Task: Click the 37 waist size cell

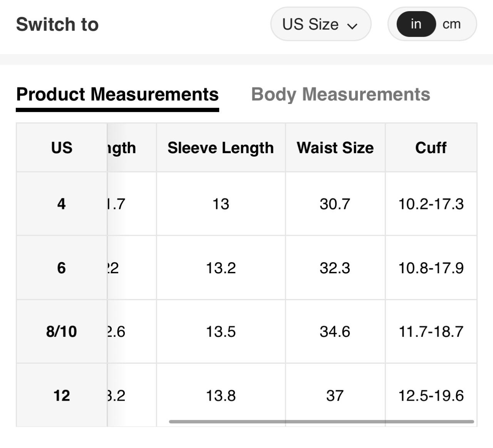Action: [335, 395]
